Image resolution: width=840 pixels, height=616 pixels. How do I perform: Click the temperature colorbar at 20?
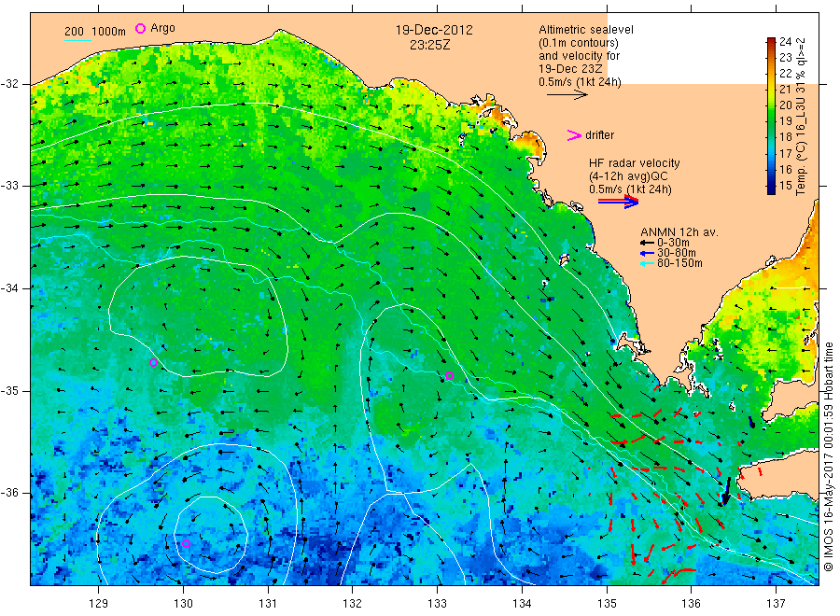[x=771, y=105]
